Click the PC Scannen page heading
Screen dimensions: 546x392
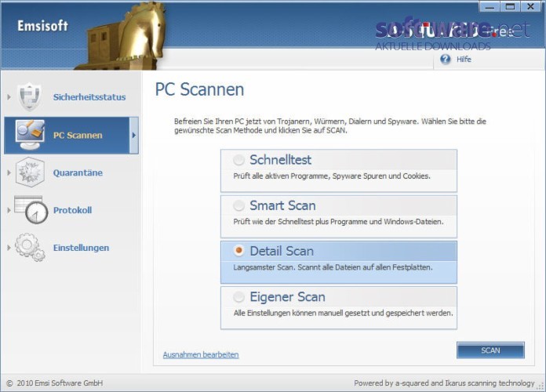click(199, 89)
